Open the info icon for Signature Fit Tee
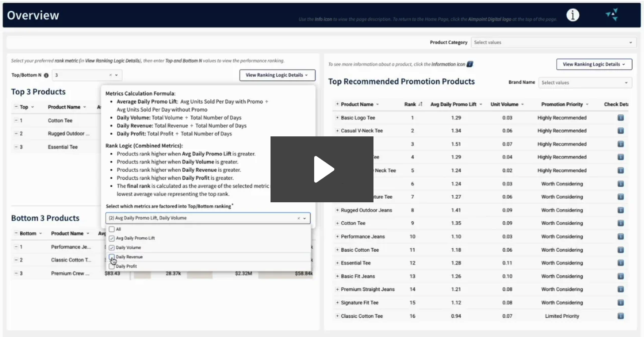This screenshot has width=644, height=337. tap(621, 302)
